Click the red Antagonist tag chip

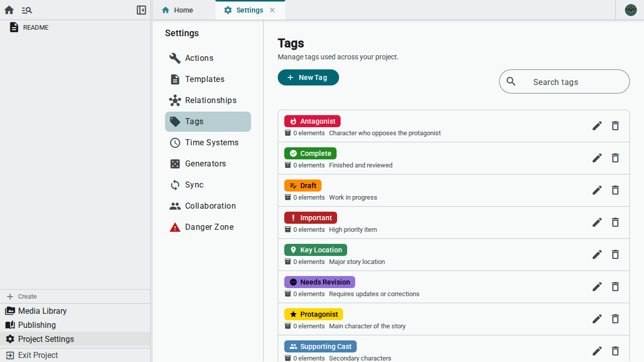coord(312,121)
